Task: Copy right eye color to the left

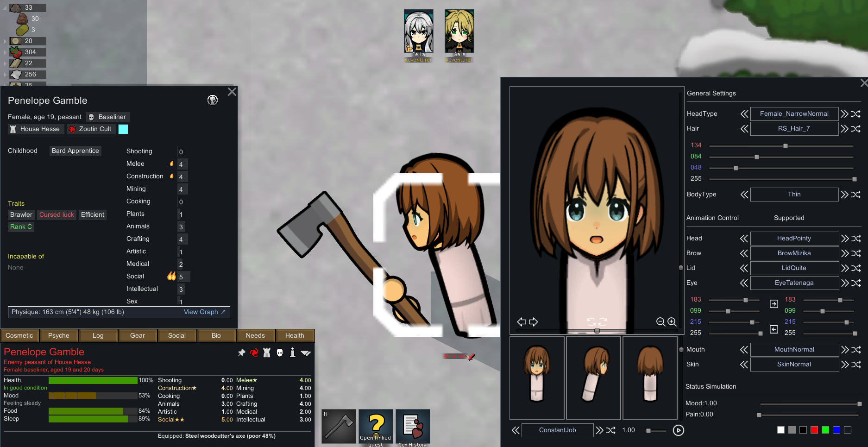Action: pos(774,329)
